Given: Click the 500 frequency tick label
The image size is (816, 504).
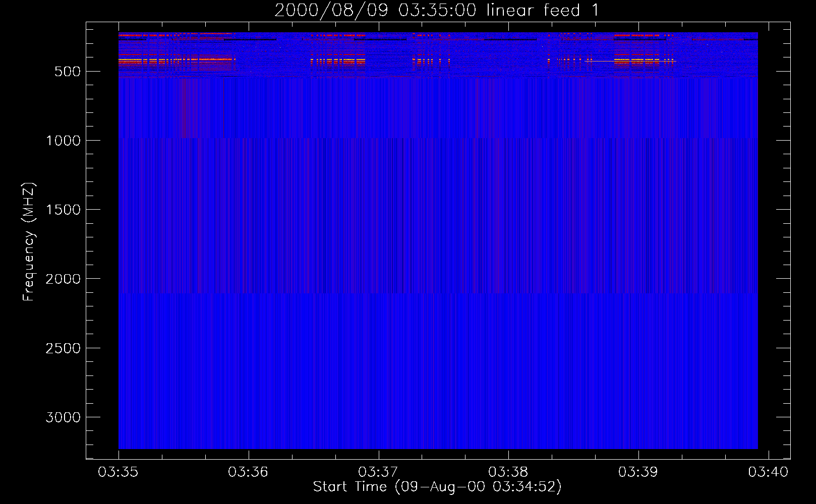Looking at the screenshot, I should click(68, 72).
